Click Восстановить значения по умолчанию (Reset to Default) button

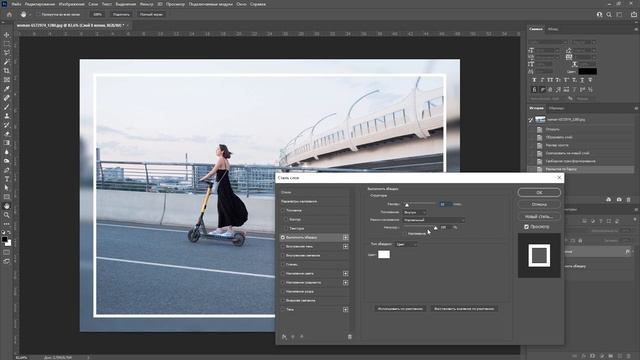464,309
